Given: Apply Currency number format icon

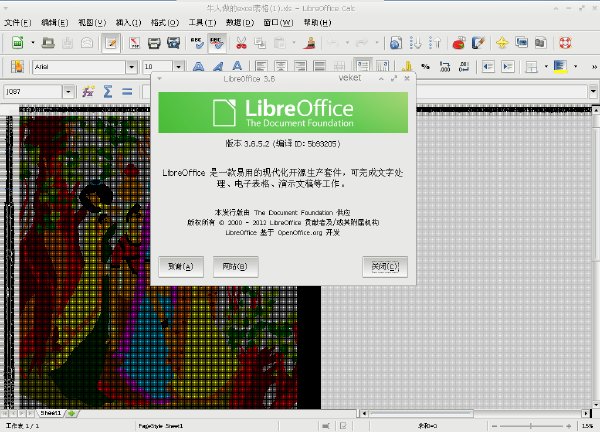Looking at the screenshot, I should point(406,67).
